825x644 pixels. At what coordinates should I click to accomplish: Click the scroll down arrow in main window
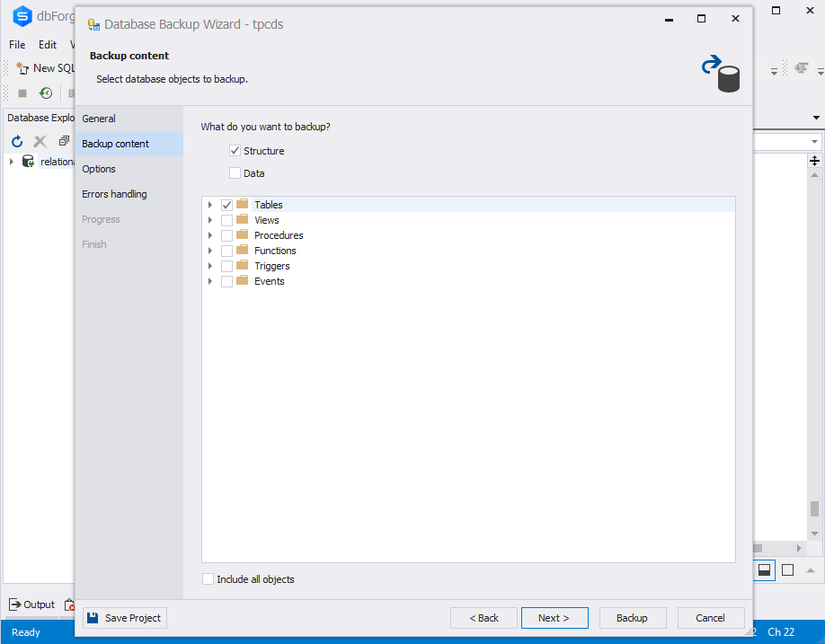point(814,534)
